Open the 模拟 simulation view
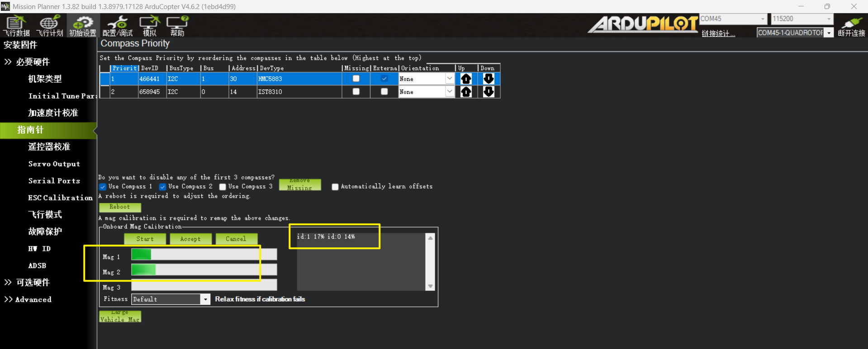The height and width of the screenshot is (349, 868). (149, 25)
